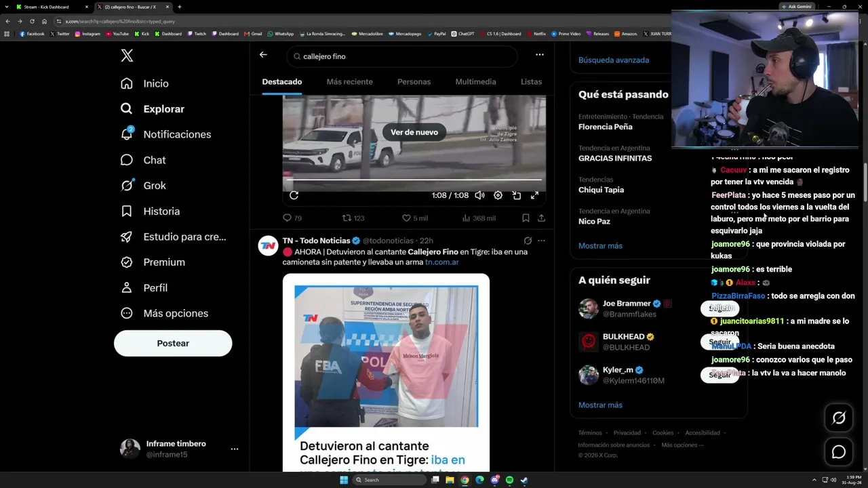Toggle picture-in-picture for the video
The height and width of the screenshot is (488, 868).
click(x=516, y=195)
